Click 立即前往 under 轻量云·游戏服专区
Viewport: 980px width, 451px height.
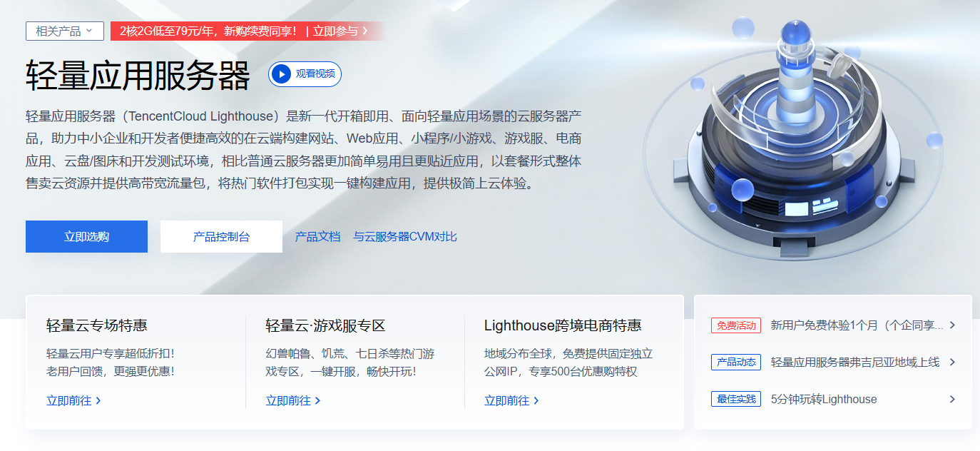point(293,400)
